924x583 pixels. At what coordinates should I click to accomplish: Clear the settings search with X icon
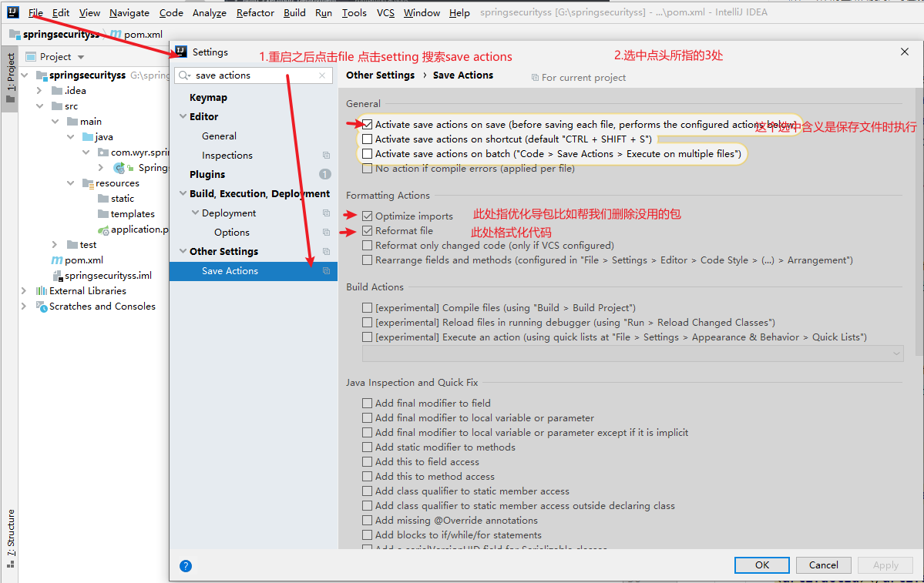coord(322,75)
